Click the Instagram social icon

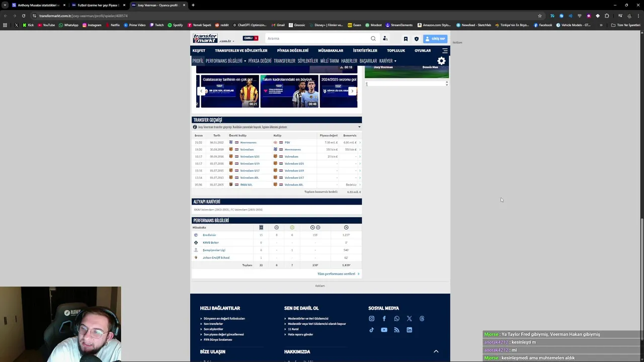[x=371, y=318]
